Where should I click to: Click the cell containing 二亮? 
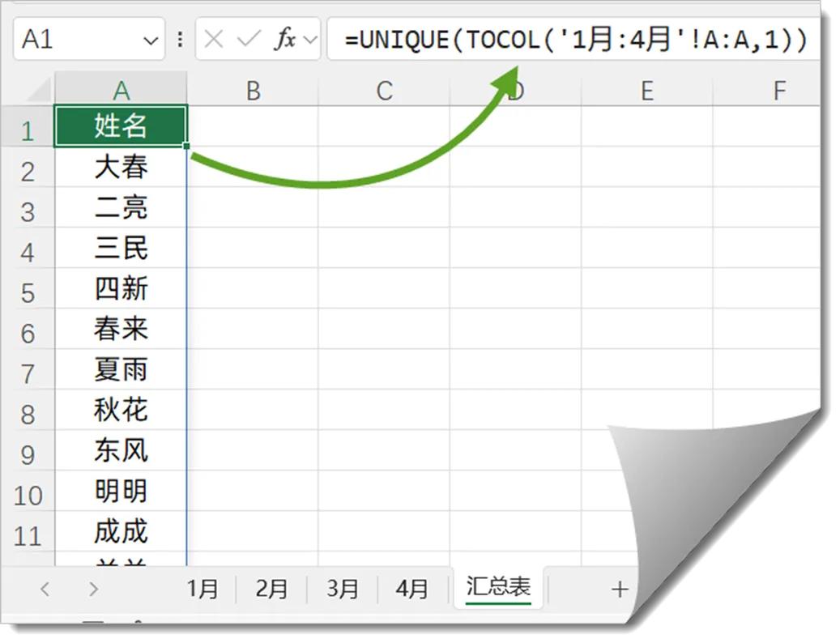tap(121, 207)
